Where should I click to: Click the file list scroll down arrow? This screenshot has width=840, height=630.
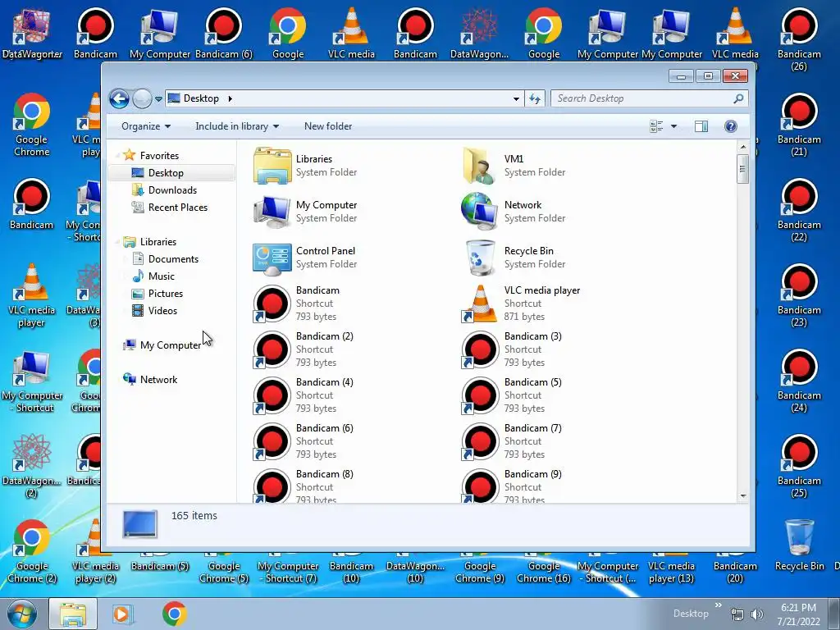pos(742,496)
